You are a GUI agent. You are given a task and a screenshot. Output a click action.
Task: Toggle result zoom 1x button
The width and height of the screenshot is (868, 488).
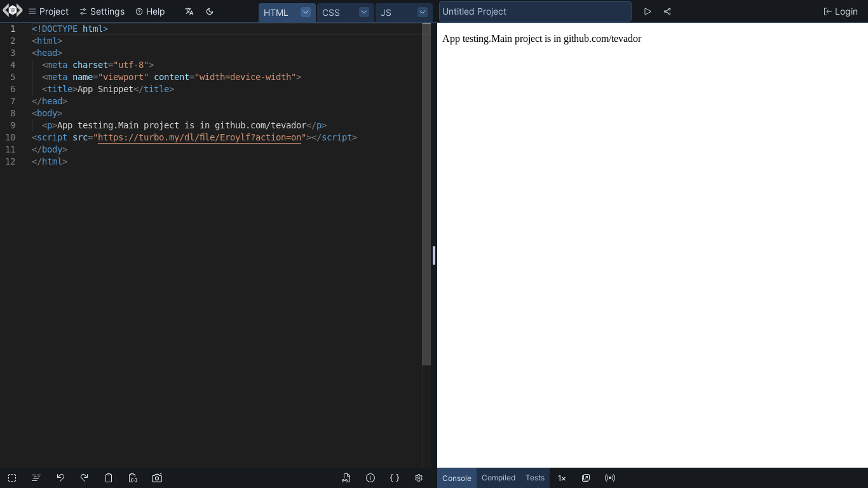(562, 478)
